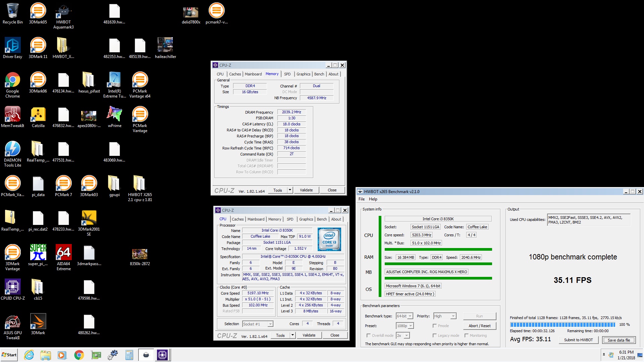Click the Abort / Reset button
The image size is (644, 362).
click(480, 326)
